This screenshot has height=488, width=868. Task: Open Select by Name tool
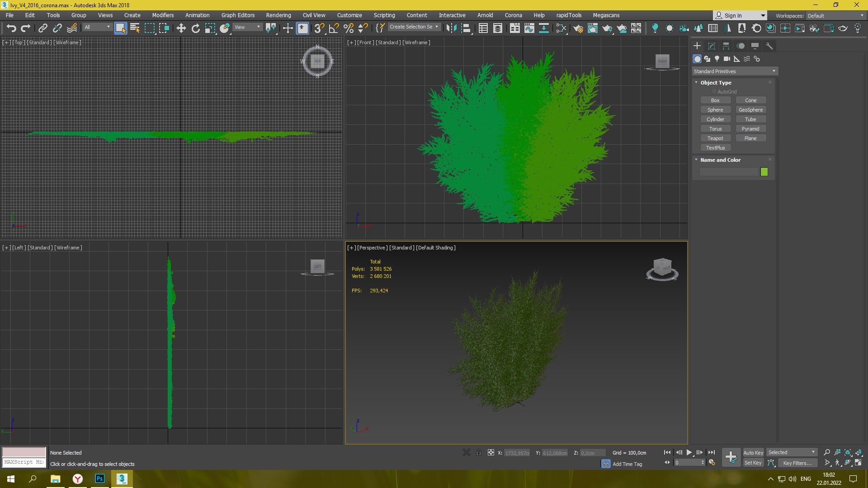[x=135, y=28]
